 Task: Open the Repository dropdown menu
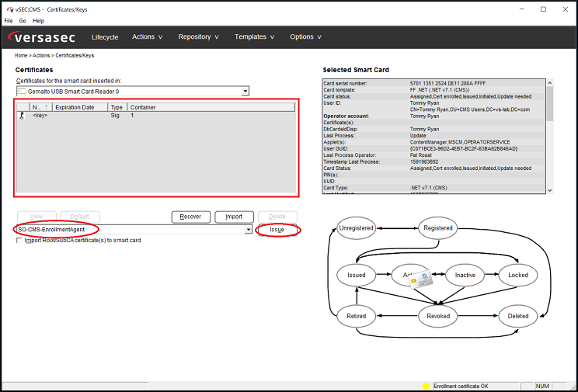tap(198, 36)
